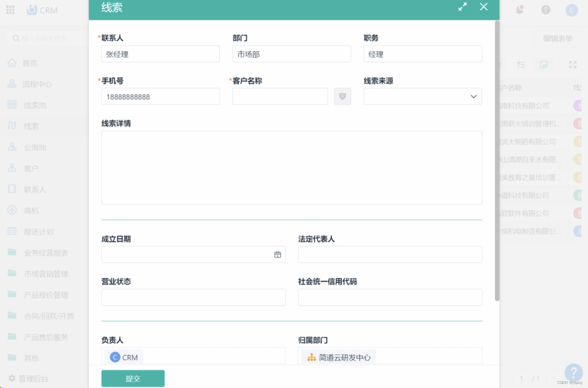Click the sidebar search box
588x388 pixels.
[x=47, y=38]
